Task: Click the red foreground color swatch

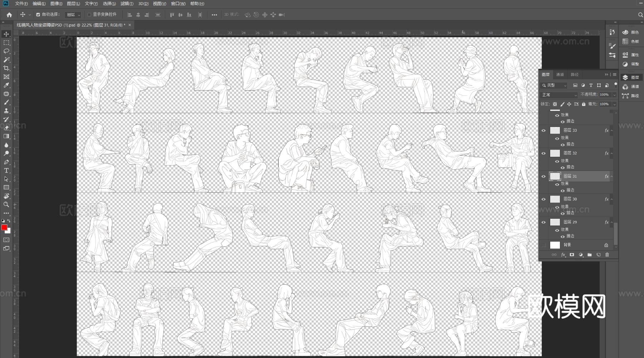Action: pos(4,228)
